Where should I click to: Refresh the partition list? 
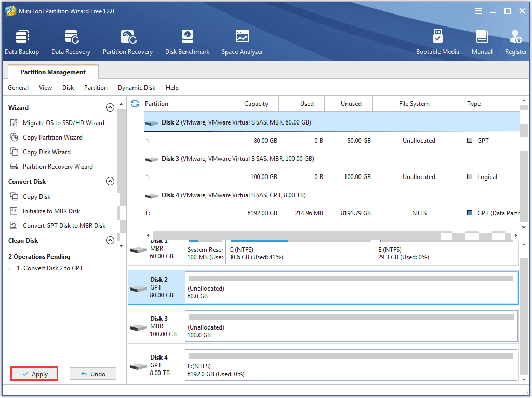pyautogui.click(x=135, y=103)
